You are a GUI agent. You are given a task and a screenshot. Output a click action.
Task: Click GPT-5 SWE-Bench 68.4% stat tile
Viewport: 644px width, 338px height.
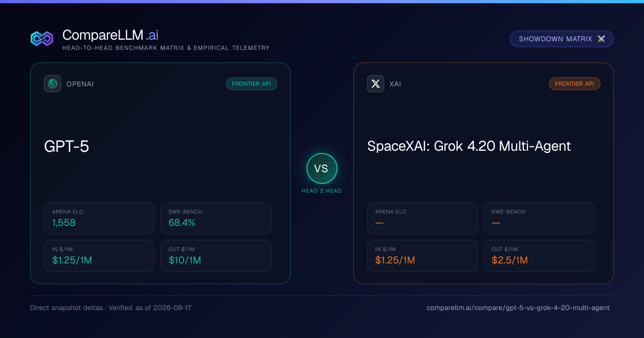click(216, 218)
